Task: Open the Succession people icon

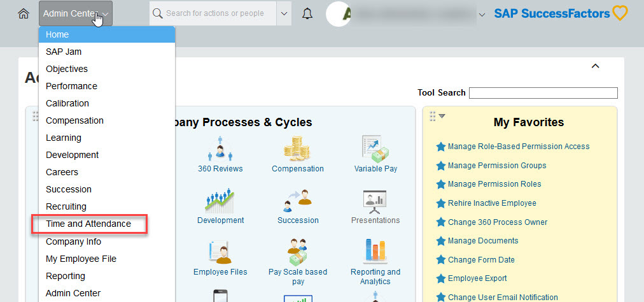Action: coord(297,201)
